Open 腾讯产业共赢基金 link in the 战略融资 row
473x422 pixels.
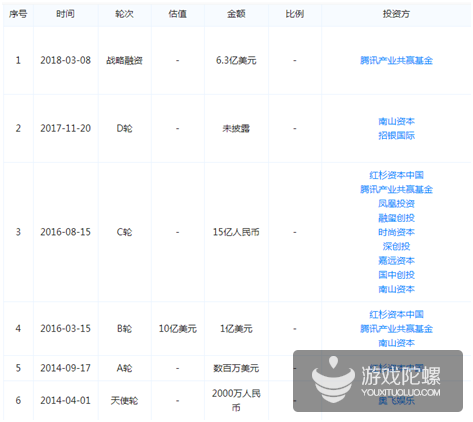(396, 60)
